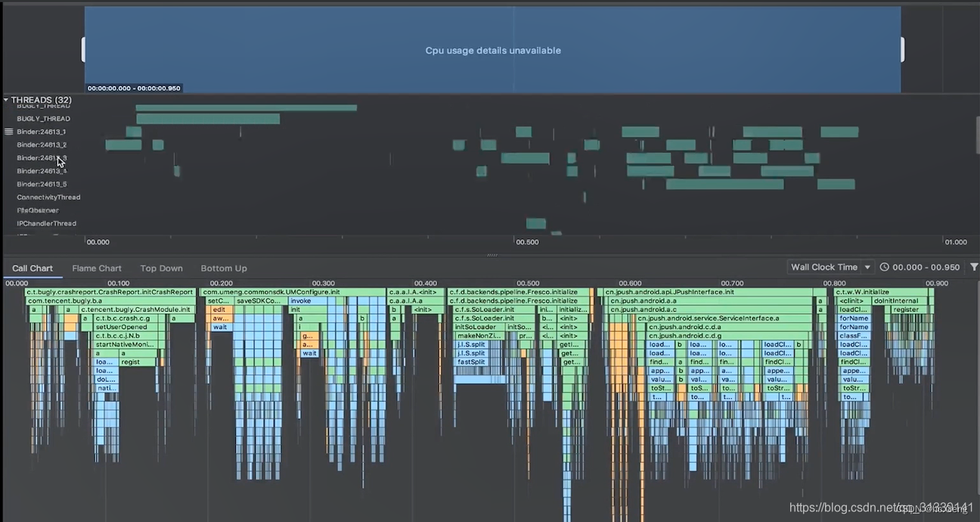Viewport: 980px width, 522px height.
Task: Switch to the Call Chart tab
Action: 33,268
